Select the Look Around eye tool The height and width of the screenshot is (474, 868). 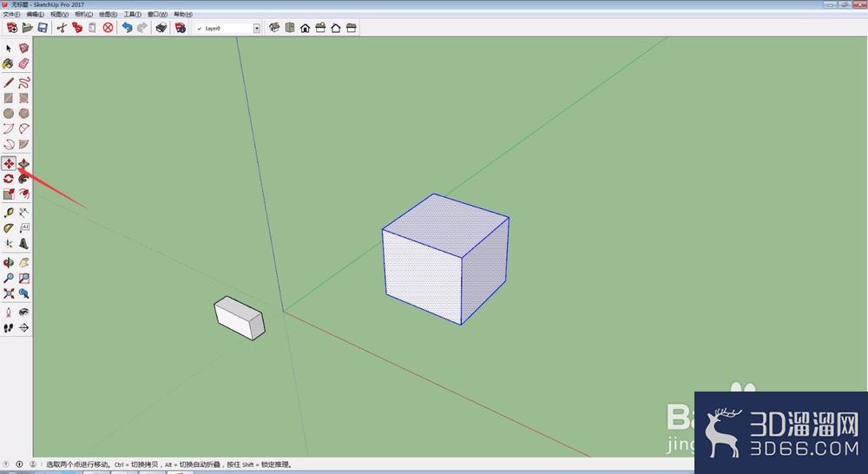tap(23, 313)
